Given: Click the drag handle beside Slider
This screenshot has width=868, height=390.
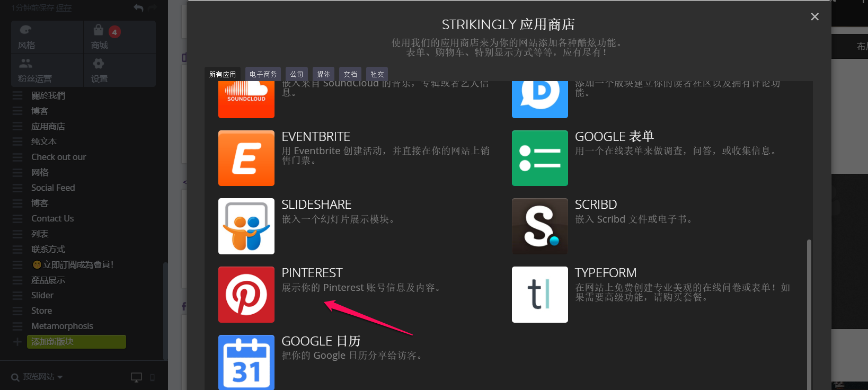Looking at the screenshot, I should [17, 295].
